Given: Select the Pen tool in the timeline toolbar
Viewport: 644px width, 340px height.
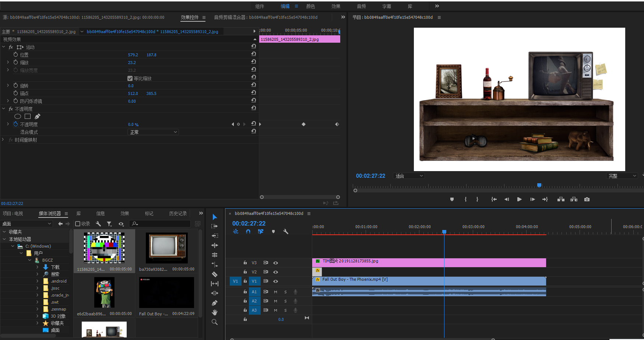Looking at the screenshot, I should click(215, 303).
